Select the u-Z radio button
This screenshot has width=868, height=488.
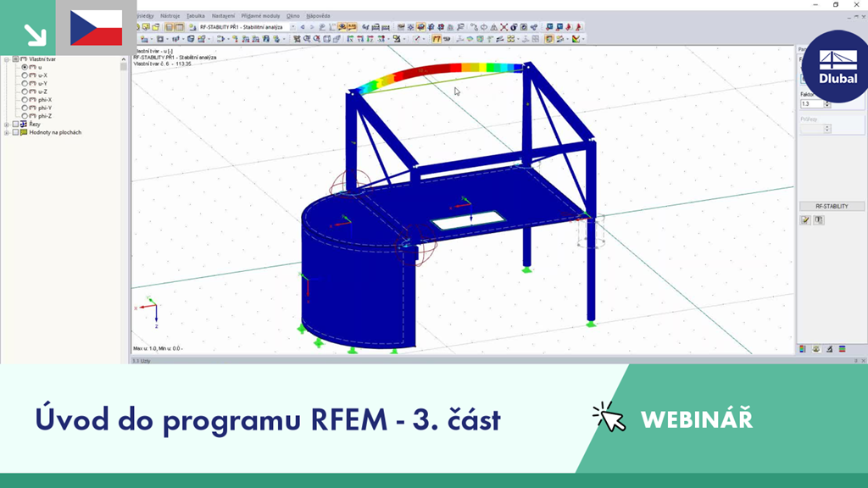pyautogui.click(x=25, y=91)
